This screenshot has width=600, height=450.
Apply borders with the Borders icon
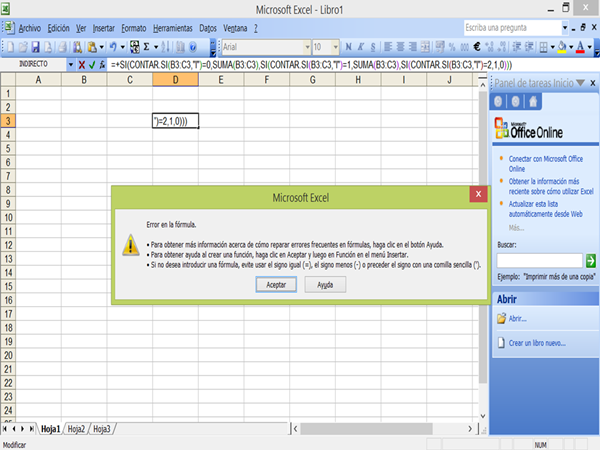click(543, 47)
